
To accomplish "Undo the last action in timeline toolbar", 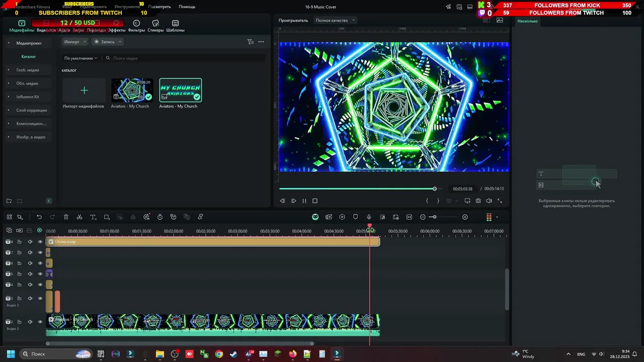I will [39, 217].
